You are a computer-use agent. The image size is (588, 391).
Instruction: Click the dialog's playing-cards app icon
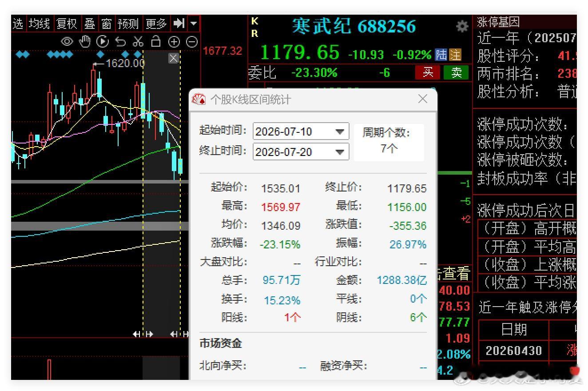click(199, 99)
